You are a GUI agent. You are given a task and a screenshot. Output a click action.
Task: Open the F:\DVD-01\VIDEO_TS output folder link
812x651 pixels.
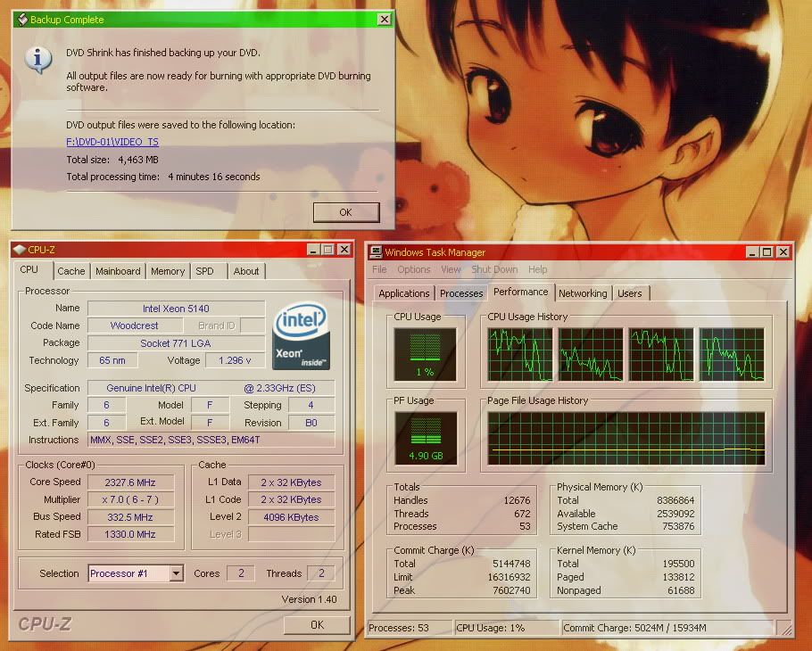coord(112,142)
